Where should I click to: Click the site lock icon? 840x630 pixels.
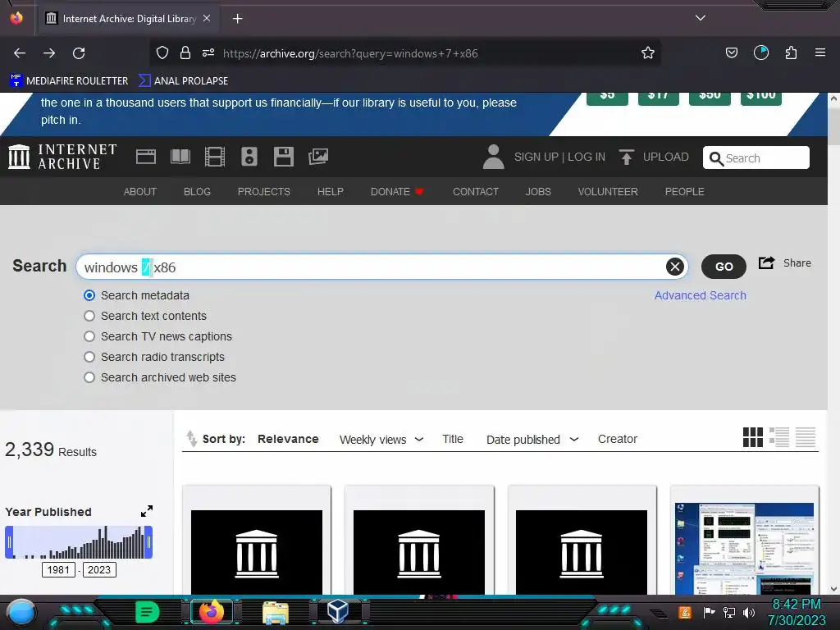[185, 52]
